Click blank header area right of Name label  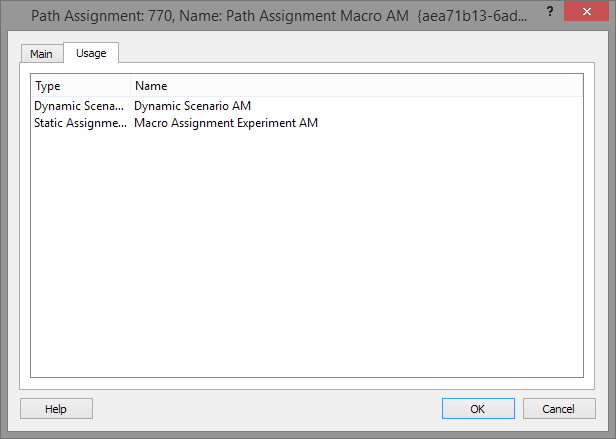point(400,86)
